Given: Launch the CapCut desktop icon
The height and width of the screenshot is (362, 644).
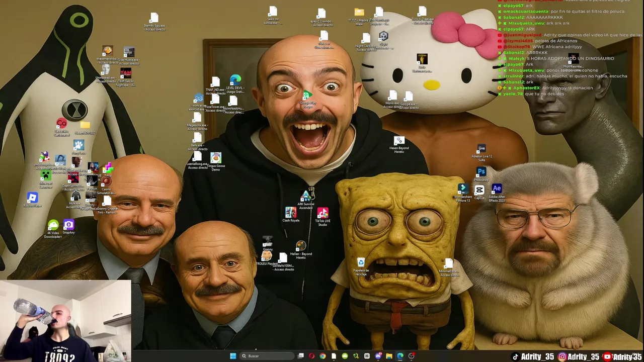Looking at the screenshot, I should coord(479,190).
